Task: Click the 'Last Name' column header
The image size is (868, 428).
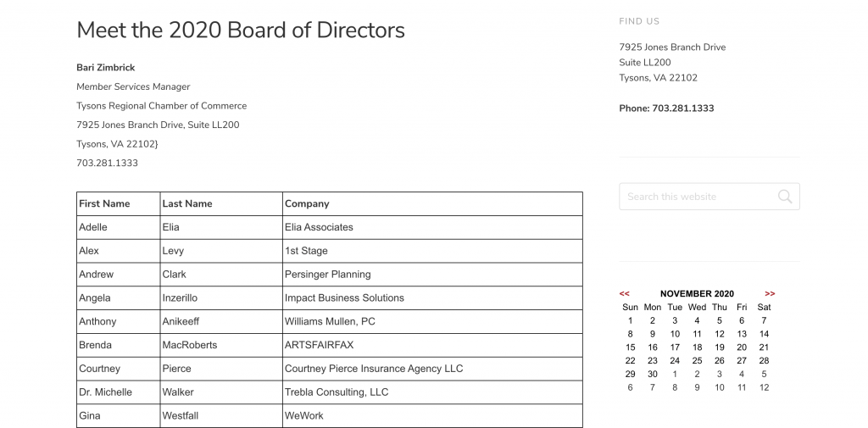Action: coord(221,203)
